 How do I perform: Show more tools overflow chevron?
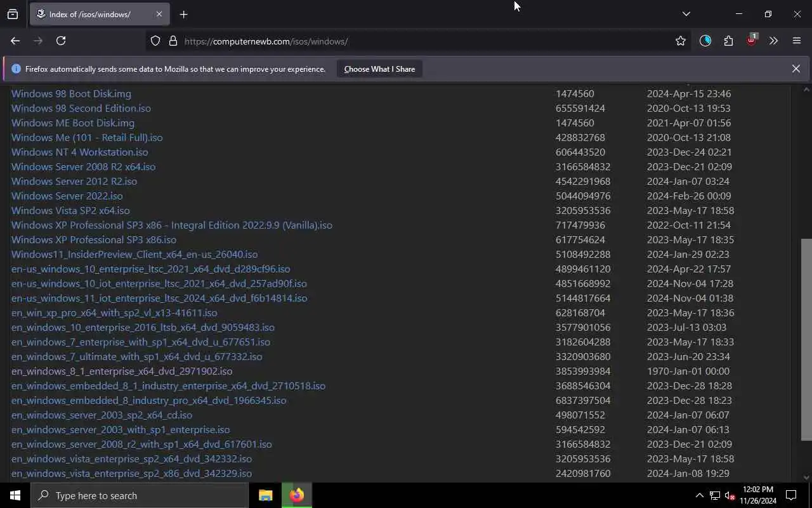pyautogui.click(x=773, y=41)
